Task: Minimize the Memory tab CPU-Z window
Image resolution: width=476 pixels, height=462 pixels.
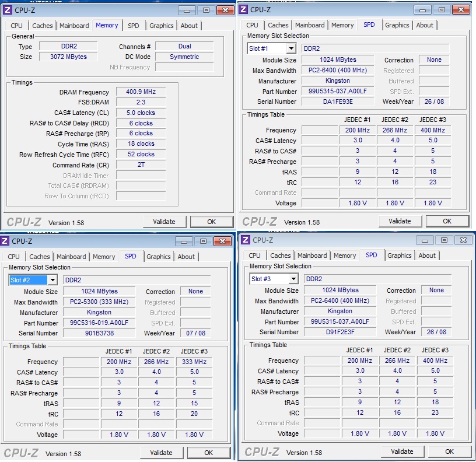Action: (187, 10)
